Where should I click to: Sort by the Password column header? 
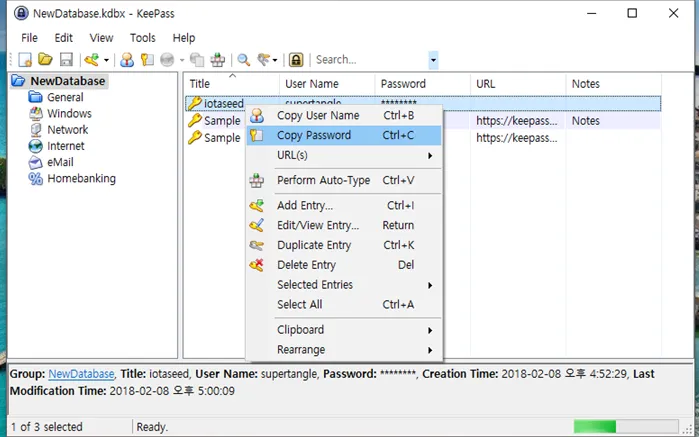coord(422,84)
